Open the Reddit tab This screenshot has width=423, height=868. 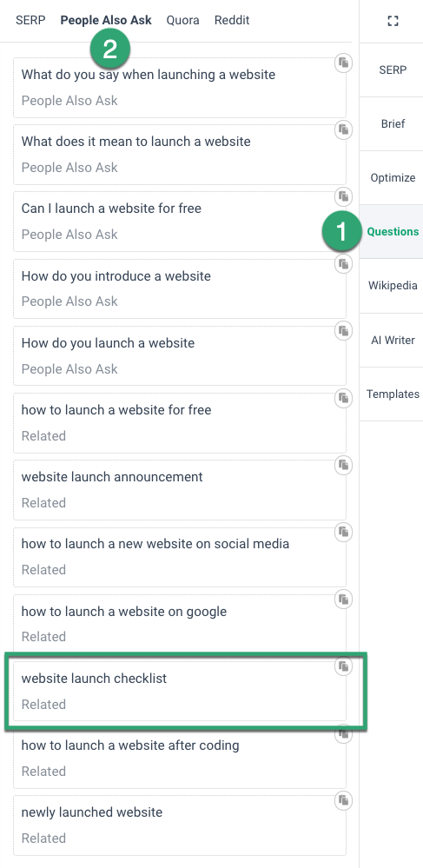[x=232, y=21]
